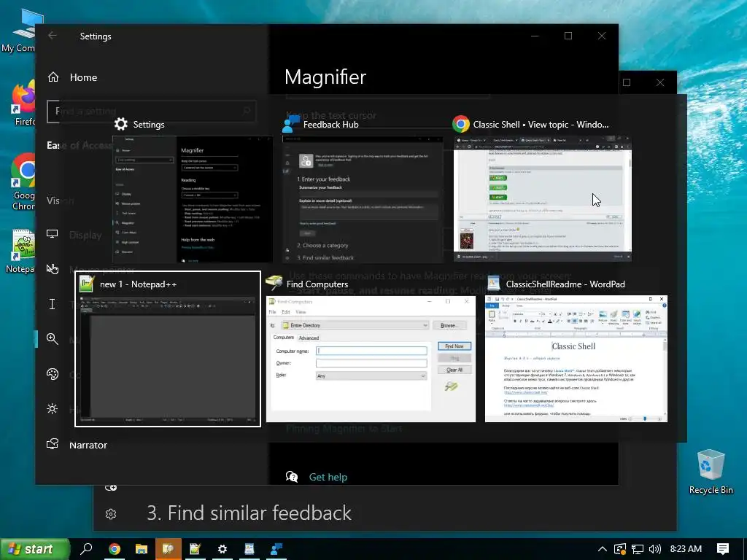
Task: Open File Explorer from the taskbar
Action: tap(141, 549)
